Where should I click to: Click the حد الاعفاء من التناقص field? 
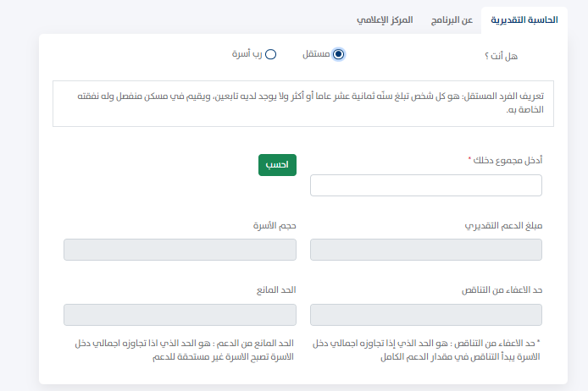tap(426, 315)
